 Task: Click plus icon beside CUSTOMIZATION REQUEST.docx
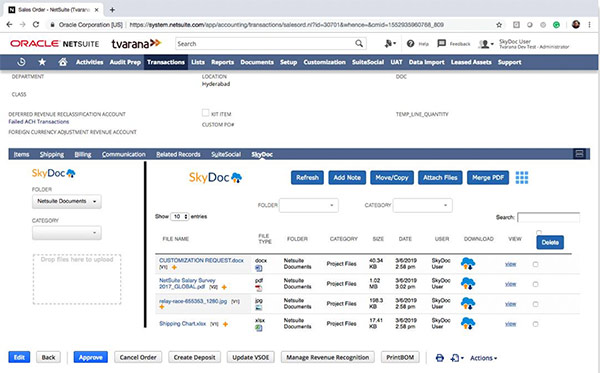[174, 267]
